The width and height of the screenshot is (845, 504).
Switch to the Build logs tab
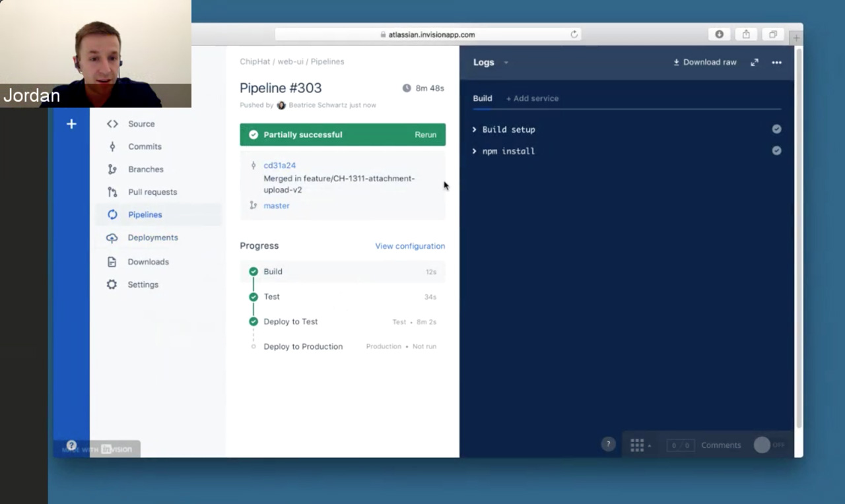[x=483, y=98]
